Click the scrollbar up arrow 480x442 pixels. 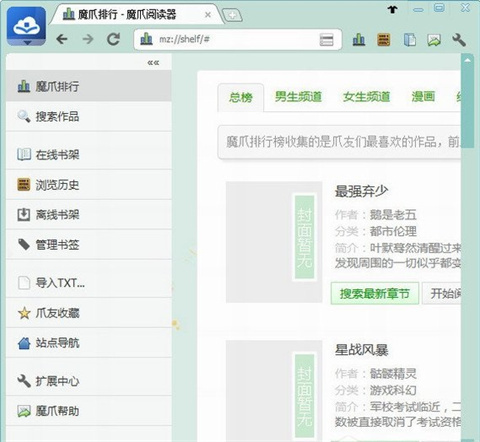467,60
